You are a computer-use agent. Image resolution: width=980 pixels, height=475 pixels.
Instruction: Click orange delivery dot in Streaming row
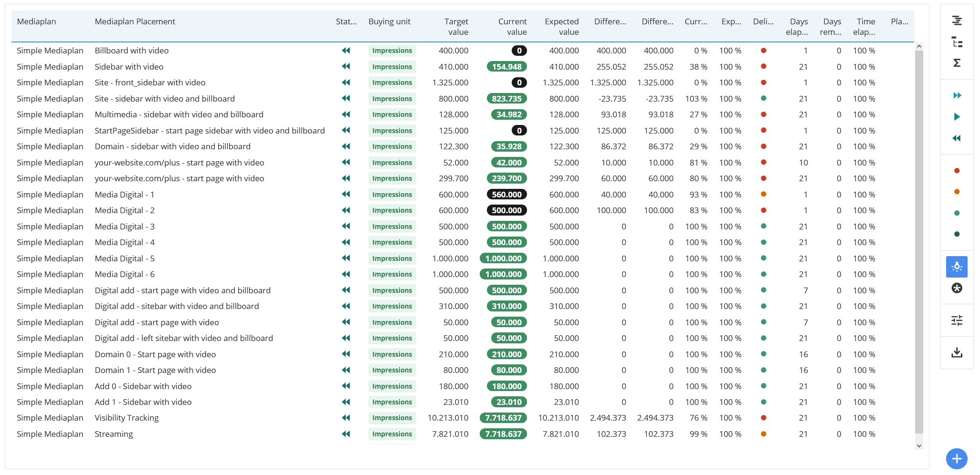click(x=763, y=434)
